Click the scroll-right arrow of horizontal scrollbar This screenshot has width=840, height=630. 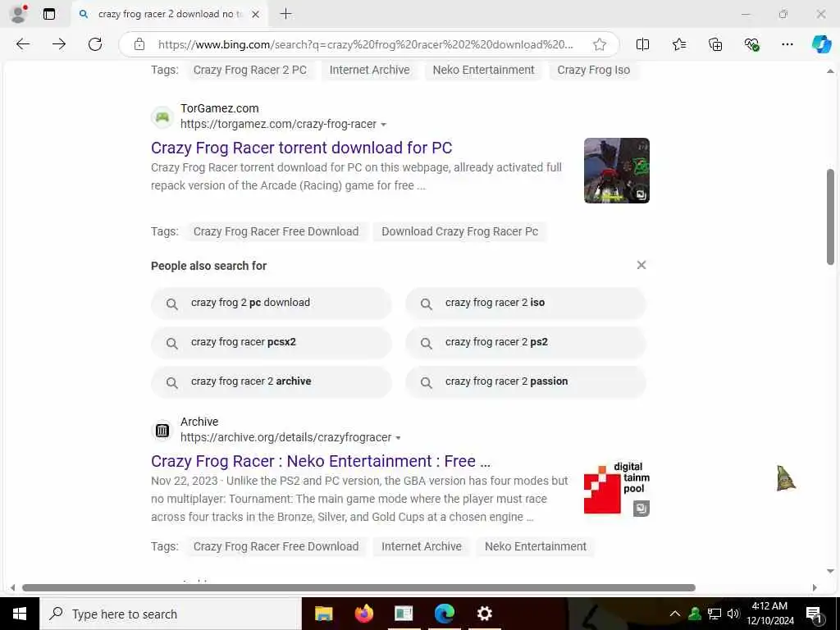[x=815, y=587]
